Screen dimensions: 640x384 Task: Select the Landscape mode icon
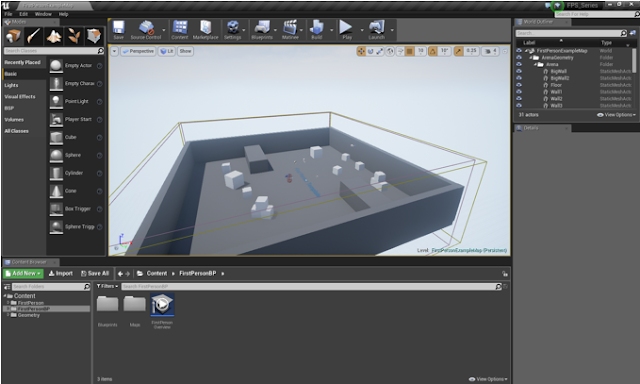click(x=54, y=36)
